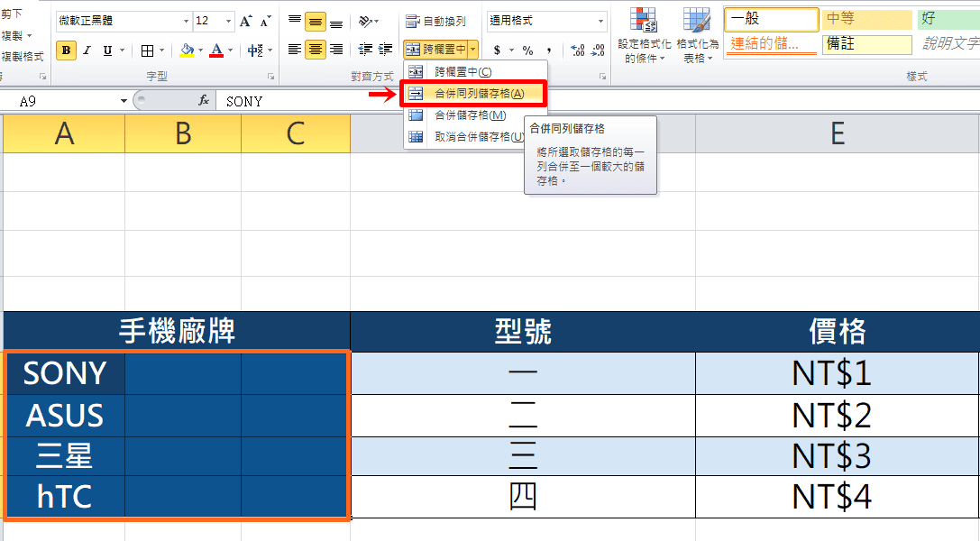Select column E header
The height and width of the screenshot is (541, 980).
coord(838,133)
